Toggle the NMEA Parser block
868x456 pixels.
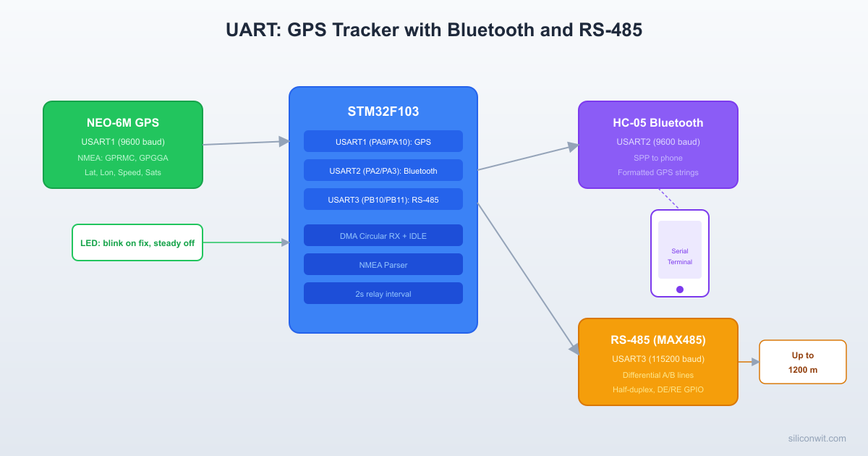click(x=383, y=264)
